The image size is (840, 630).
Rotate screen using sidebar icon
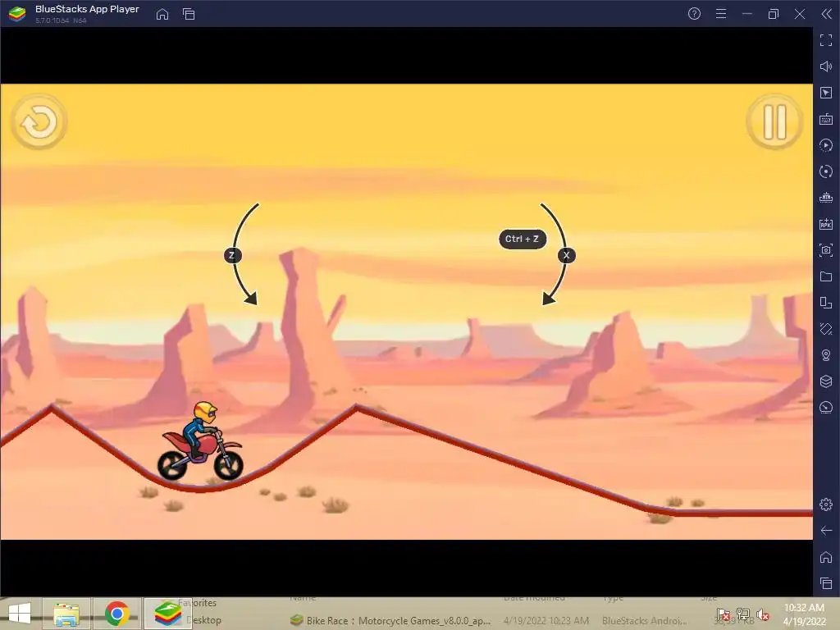tap(826, 329)
